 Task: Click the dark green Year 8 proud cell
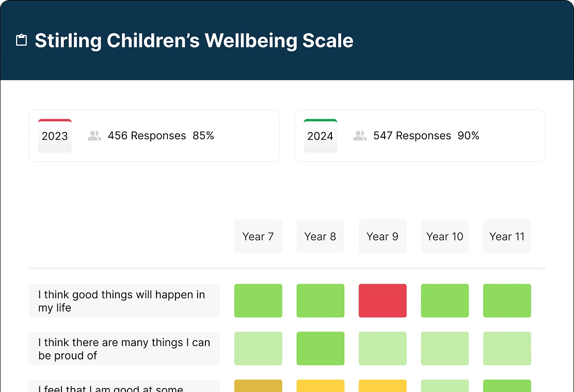tap(320, 348)
